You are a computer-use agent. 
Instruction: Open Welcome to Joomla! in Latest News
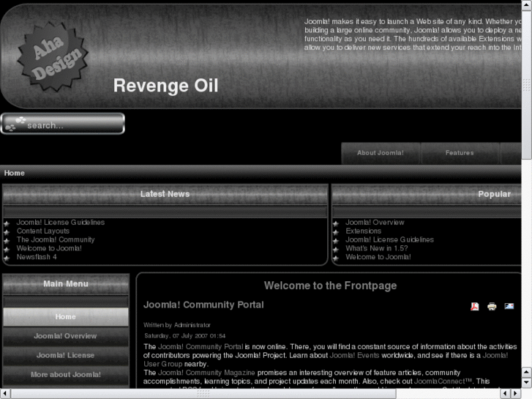click(x=49, y=249)
